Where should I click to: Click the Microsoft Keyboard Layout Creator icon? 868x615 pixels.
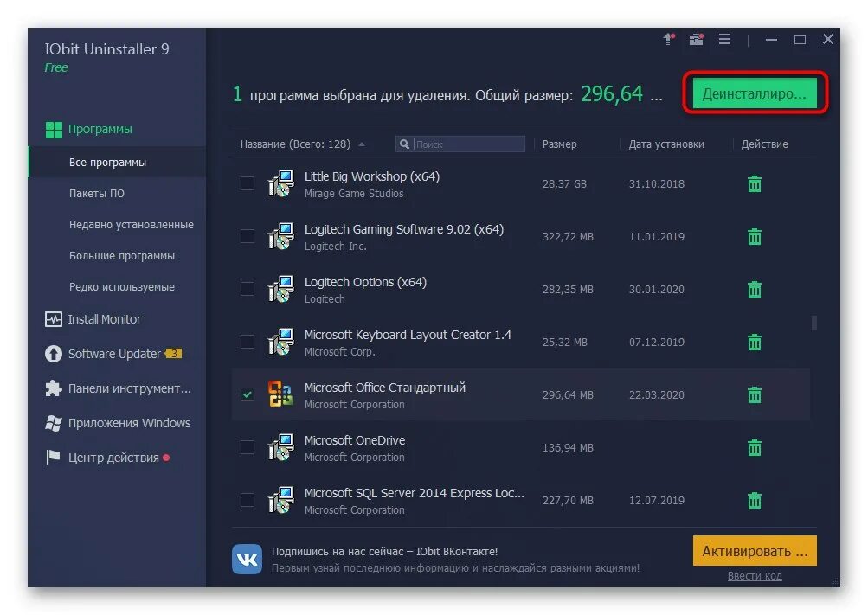coord(280,343)
